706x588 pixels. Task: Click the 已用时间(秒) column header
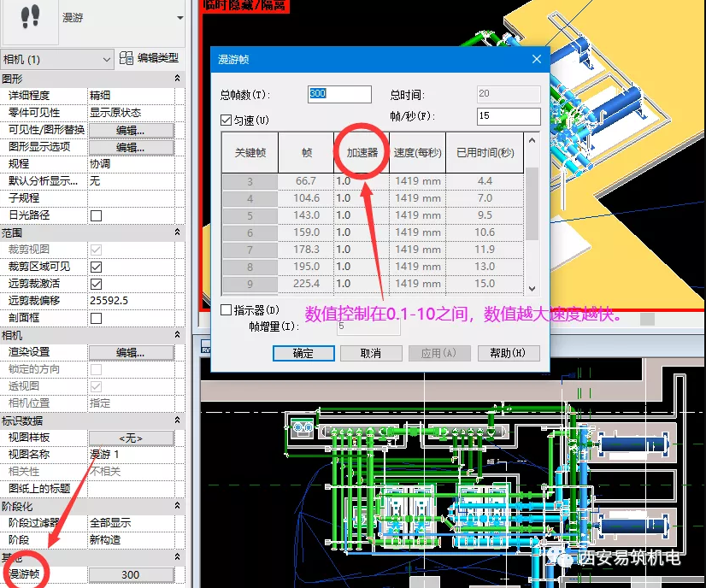tap(485, 153)
